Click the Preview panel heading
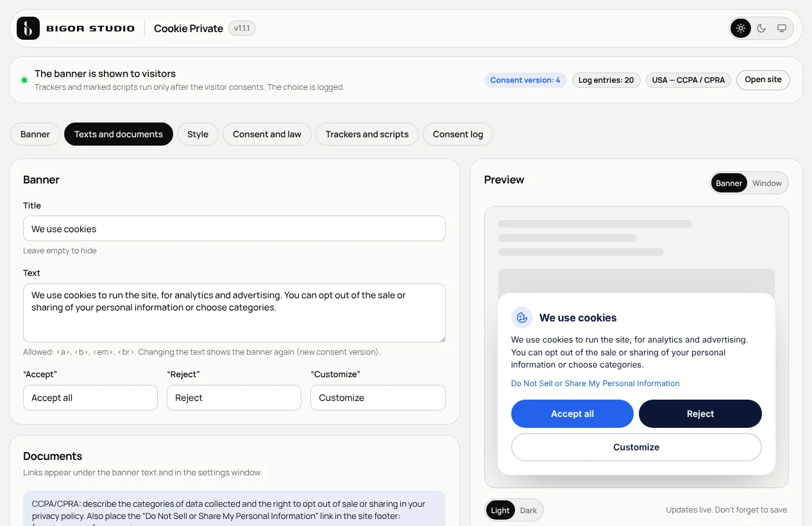Viewport: 812px width, 526px height. click(x=504, y=180)
